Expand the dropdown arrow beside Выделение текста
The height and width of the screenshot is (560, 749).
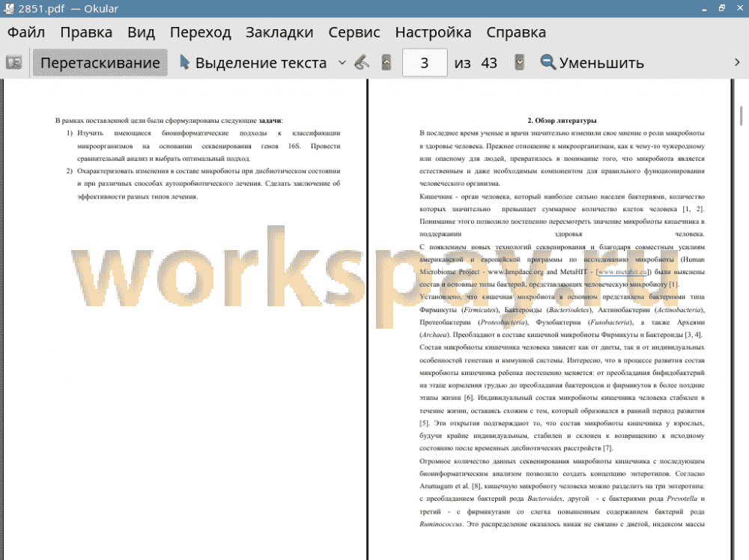342,63
